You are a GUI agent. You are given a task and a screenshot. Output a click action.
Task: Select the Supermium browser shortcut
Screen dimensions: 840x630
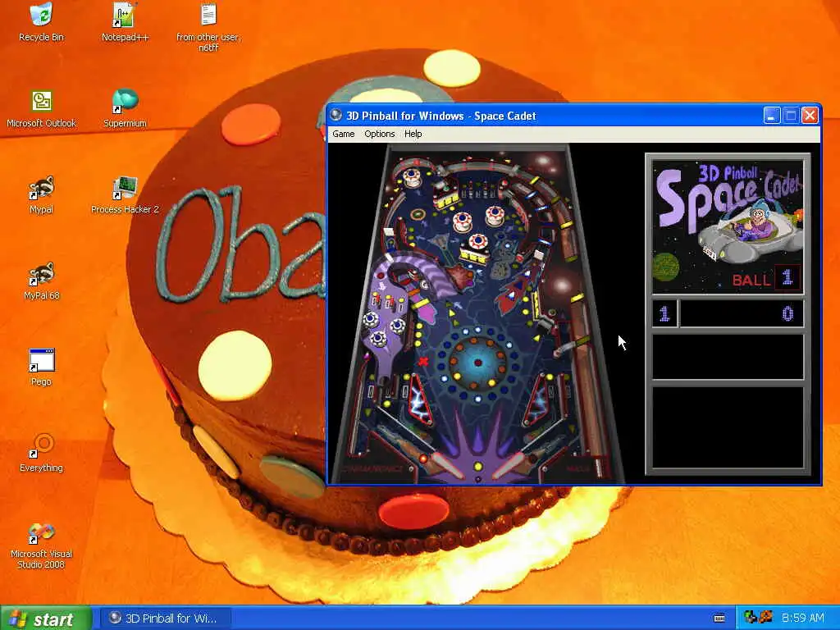(125, 109)
